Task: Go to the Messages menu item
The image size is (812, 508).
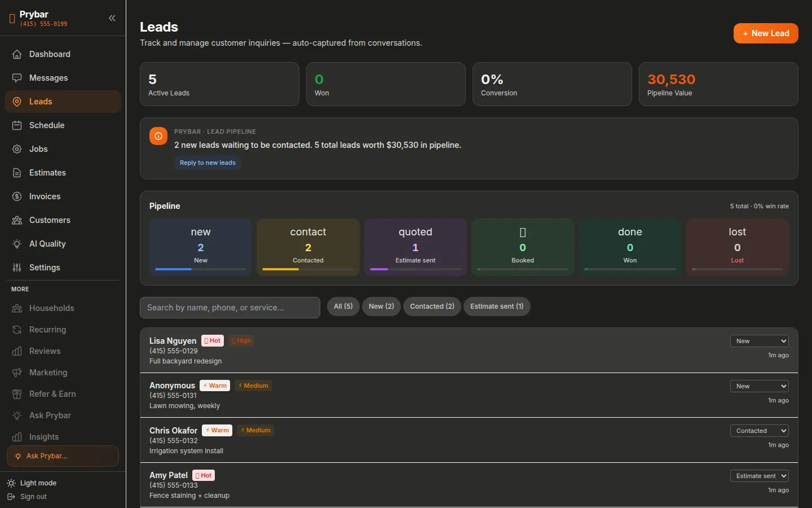Action: pyautogui.click(x=63, y=78)
